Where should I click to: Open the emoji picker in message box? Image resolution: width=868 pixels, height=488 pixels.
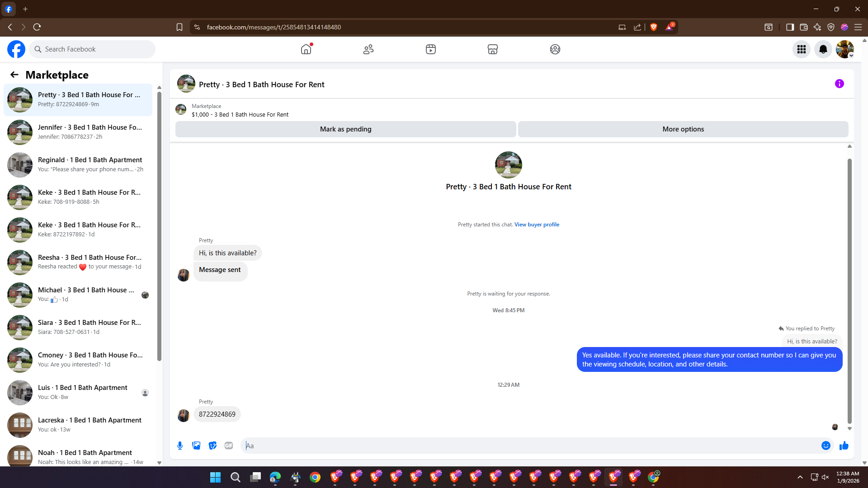click(826, 446)
